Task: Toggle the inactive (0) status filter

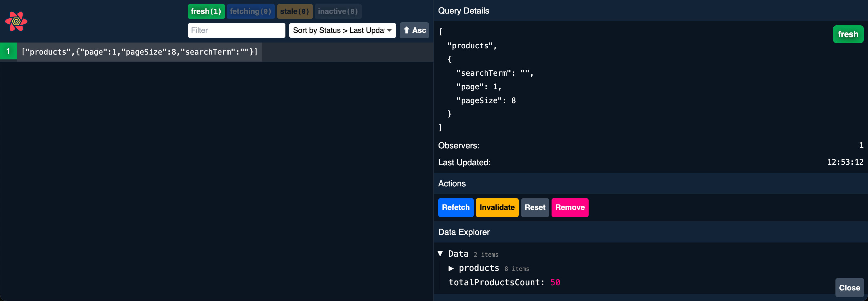Action: (338, 11)
